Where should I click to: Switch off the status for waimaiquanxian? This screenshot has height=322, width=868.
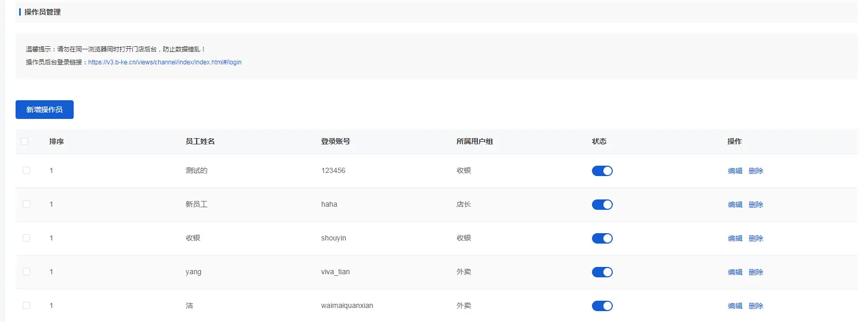pyautogui.click(x=602, y=306)
